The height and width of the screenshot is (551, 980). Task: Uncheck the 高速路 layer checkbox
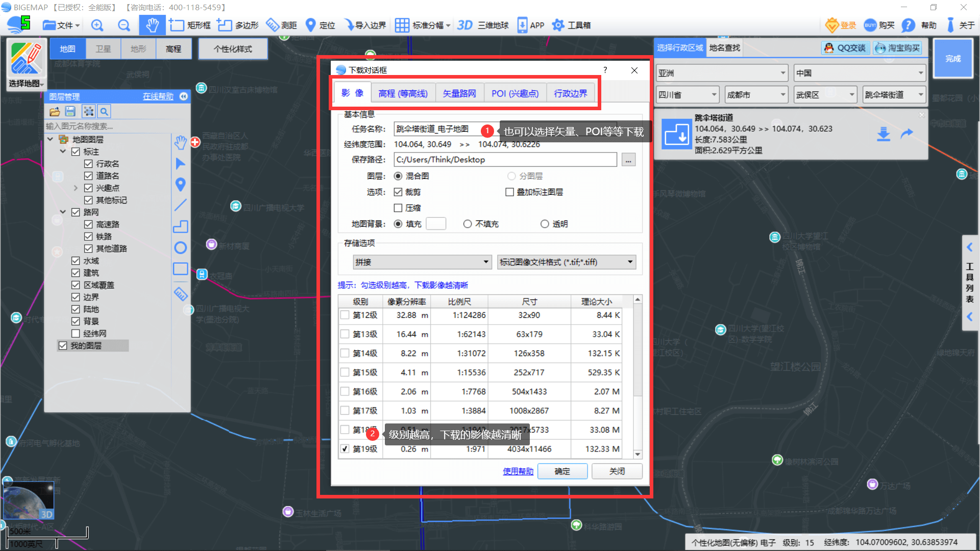[x=88, y=224]
